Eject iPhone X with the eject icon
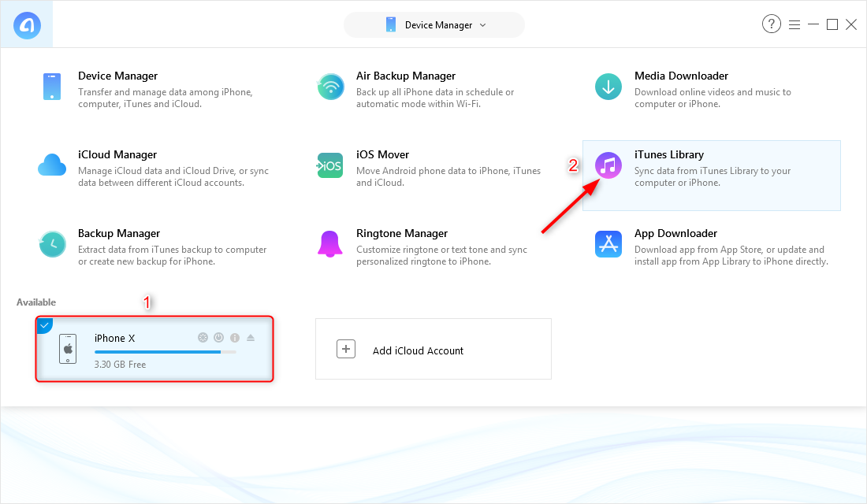The image size is (867, 504). click(251, 338)
